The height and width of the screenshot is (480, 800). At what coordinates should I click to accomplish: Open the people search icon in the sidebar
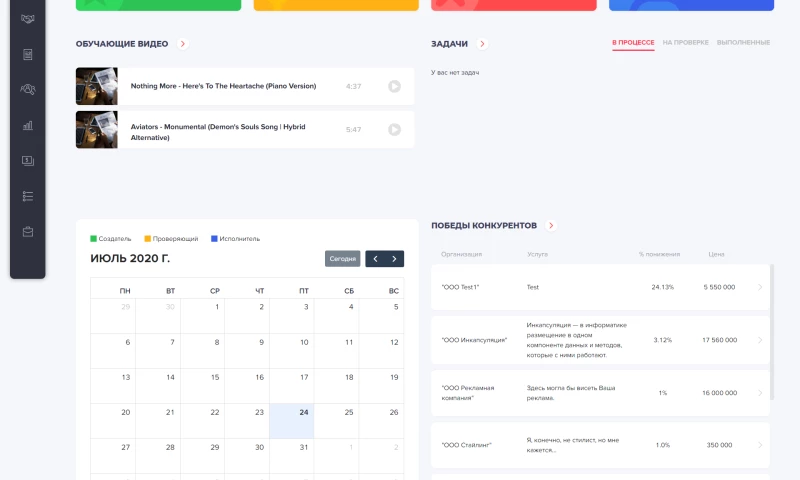click(28, 90)
